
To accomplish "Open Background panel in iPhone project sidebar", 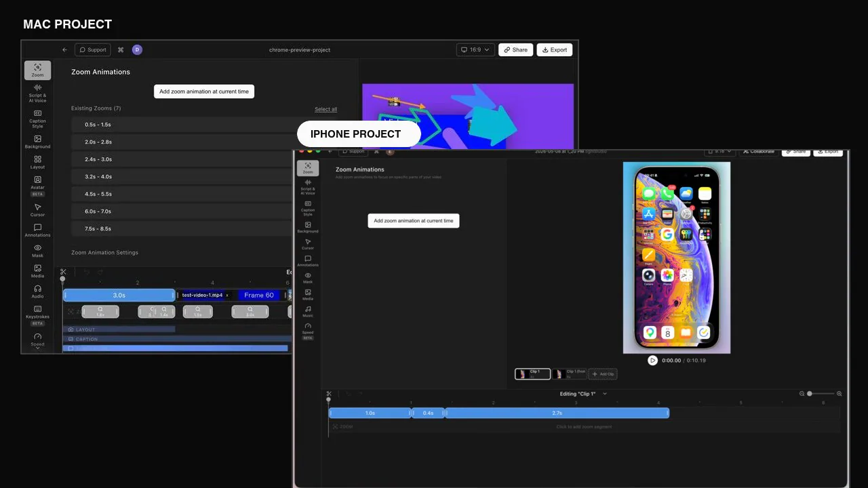I will pos(308,227).
